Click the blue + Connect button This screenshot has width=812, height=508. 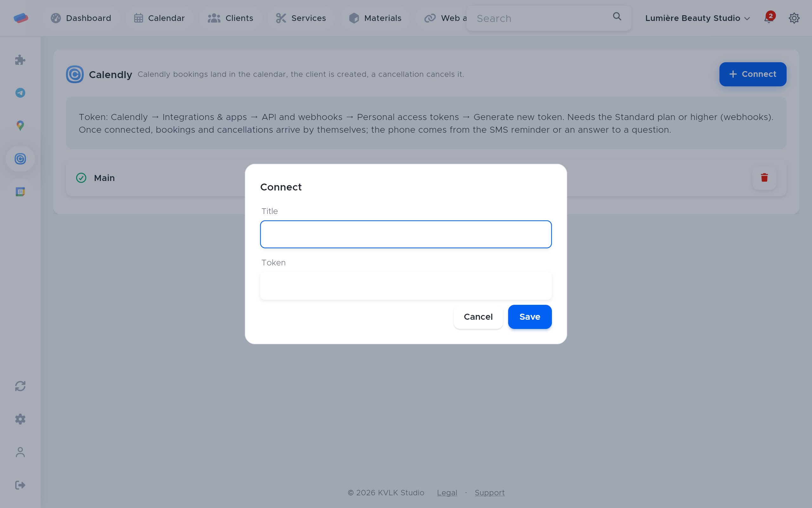point(753,74)
